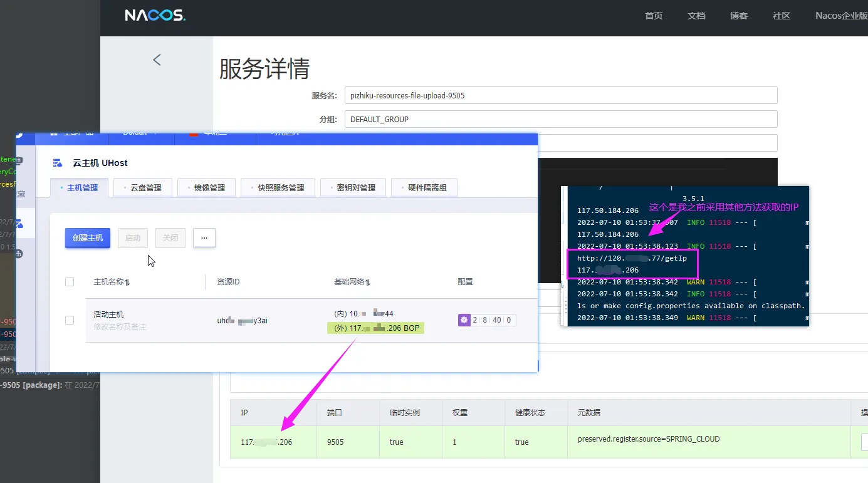Click 修改名称及备注 under 活动主机
This screenshot has height=483, width=868.
click(120, 327)
